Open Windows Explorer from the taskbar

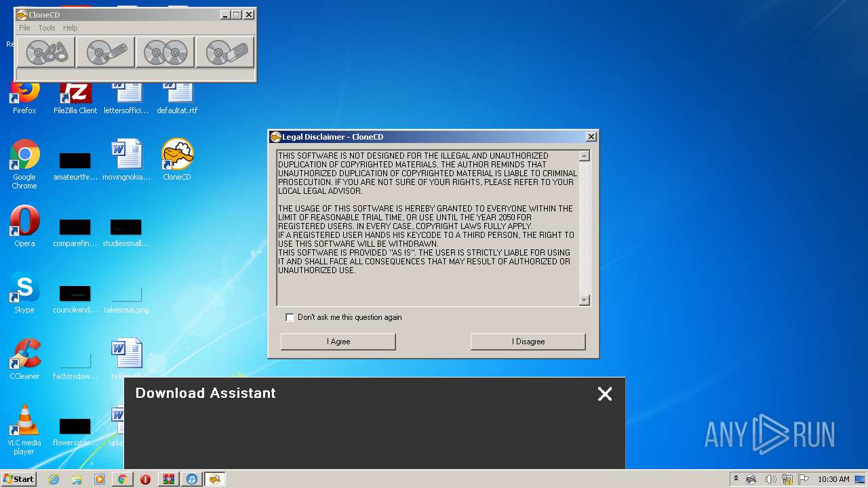[77, 479]
